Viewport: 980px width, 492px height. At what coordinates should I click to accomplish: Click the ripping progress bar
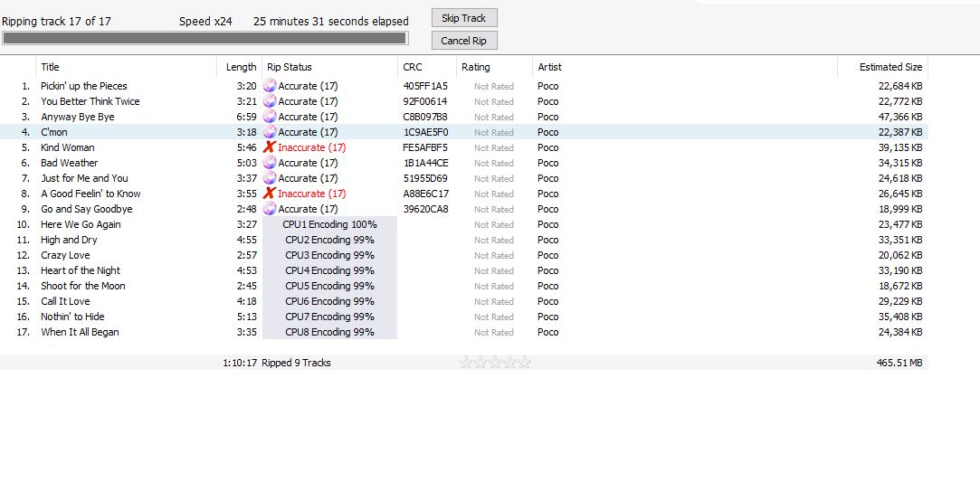click(205, 38)
